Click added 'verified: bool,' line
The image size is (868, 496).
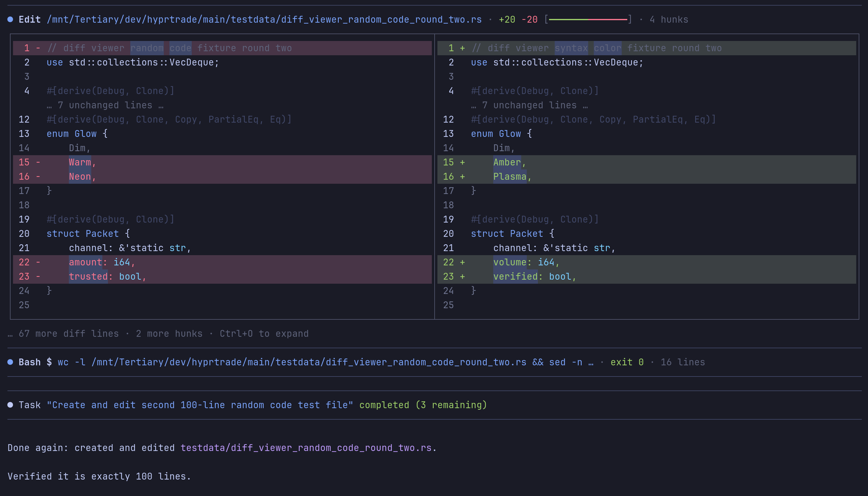coord(647,276)
